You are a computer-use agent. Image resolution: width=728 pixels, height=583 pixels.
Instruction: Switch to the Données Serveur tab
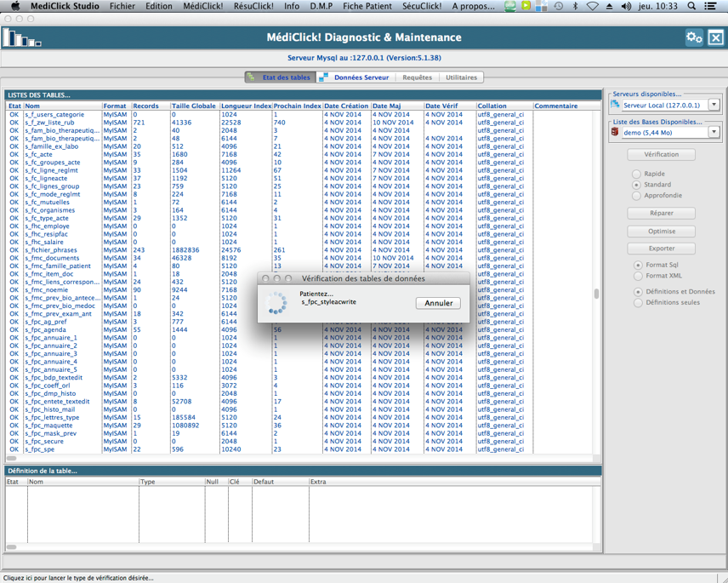coord(361,77)
